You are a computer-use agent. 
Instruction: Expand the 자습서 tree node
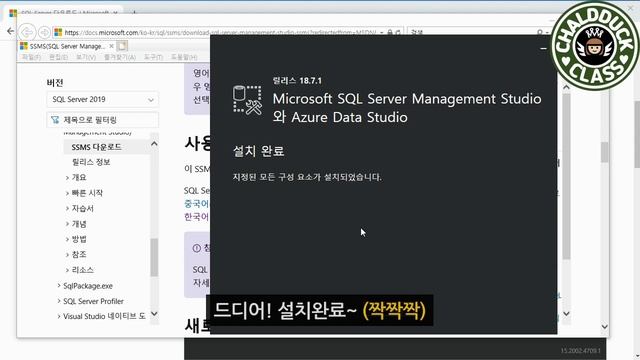point(67,209)
